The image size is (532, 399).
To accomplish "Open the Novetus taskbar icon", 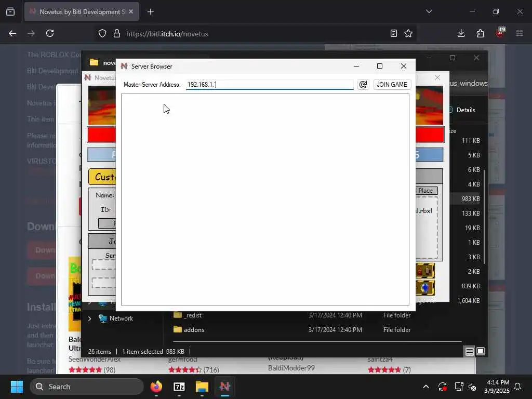I will 224,387.
